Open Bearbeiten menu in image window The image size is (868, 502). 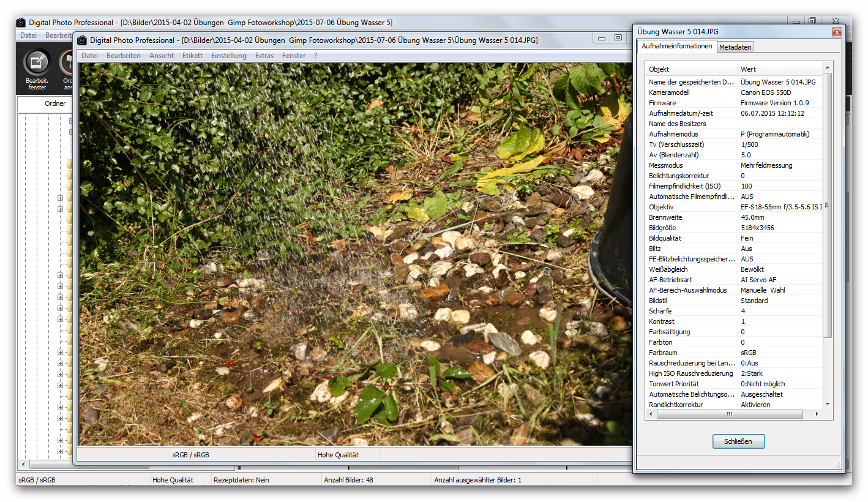coord(124,56)
